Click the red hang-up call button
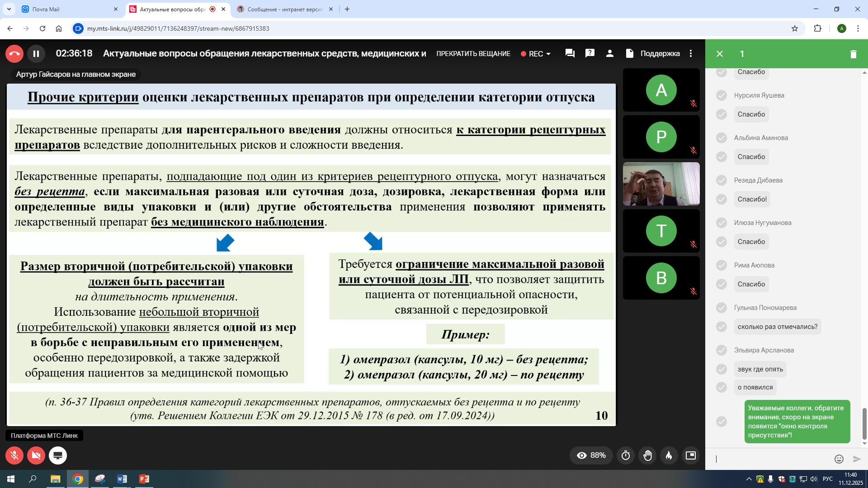 (14, 54)
